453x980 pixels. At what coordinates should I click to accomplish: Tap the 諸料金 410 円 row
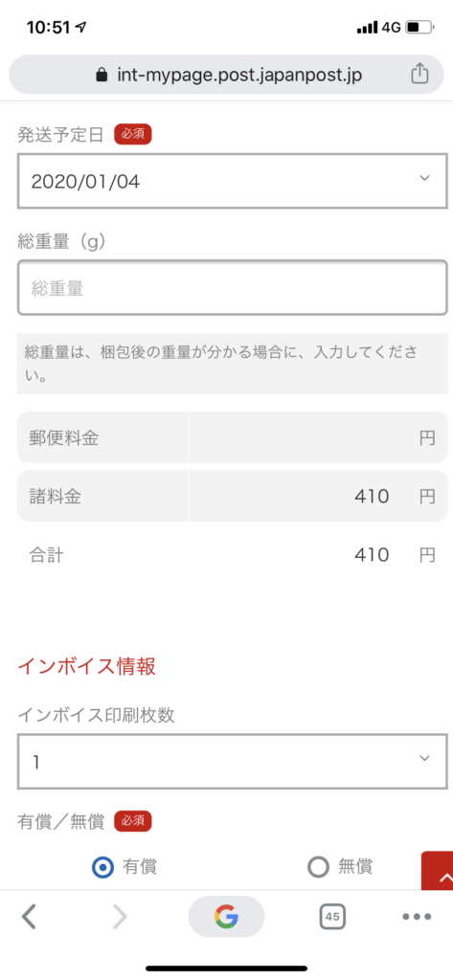tap(233, 497)
